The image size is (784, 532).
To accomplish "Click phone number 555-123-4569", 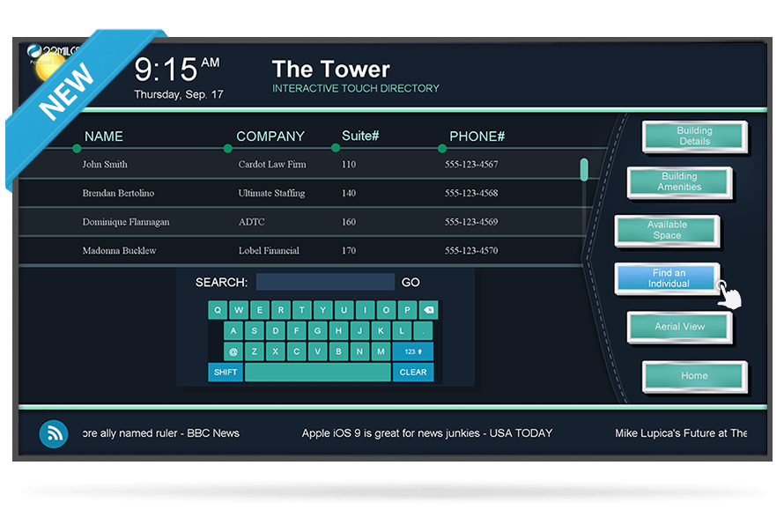I will click(x=471, y=222).
